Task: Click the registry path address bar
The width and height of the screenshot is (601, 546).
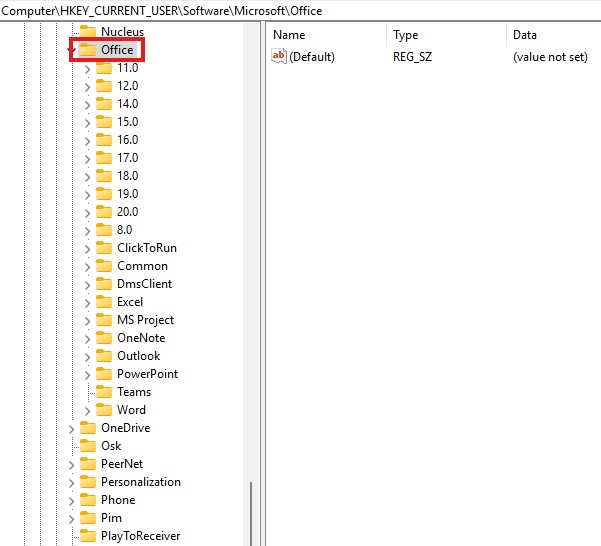Action: pyautogui.click(x=300, y=11)
